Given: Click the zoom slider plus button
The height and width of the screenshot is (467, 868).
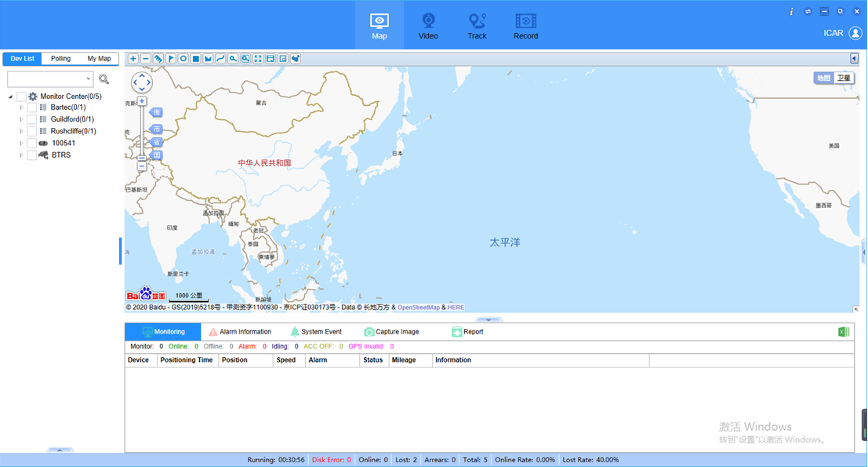Looking at the screenshot, I should pos(142,100).
